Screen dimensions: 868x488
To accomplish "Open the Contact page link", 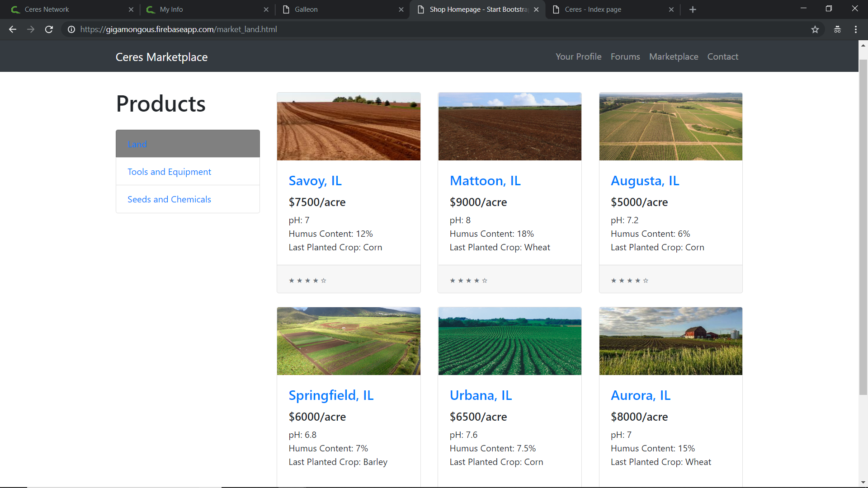I will (722, 56).
